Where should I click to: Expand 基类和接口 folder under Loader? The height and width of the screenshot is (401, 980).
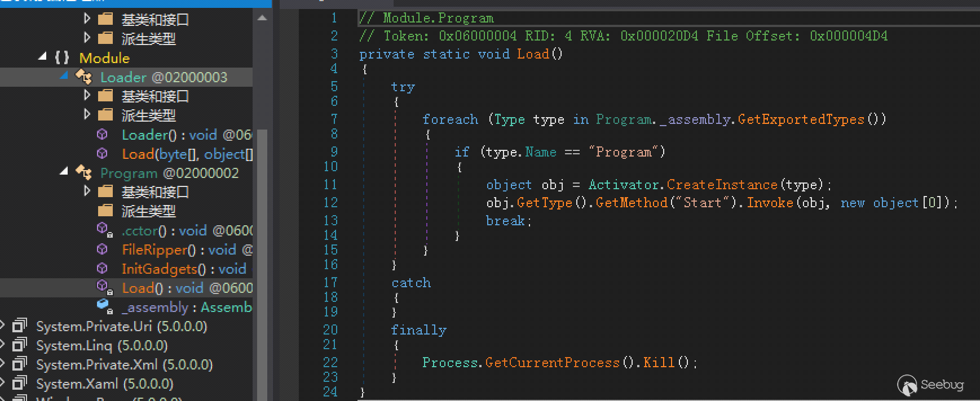[x=87, y=96]
